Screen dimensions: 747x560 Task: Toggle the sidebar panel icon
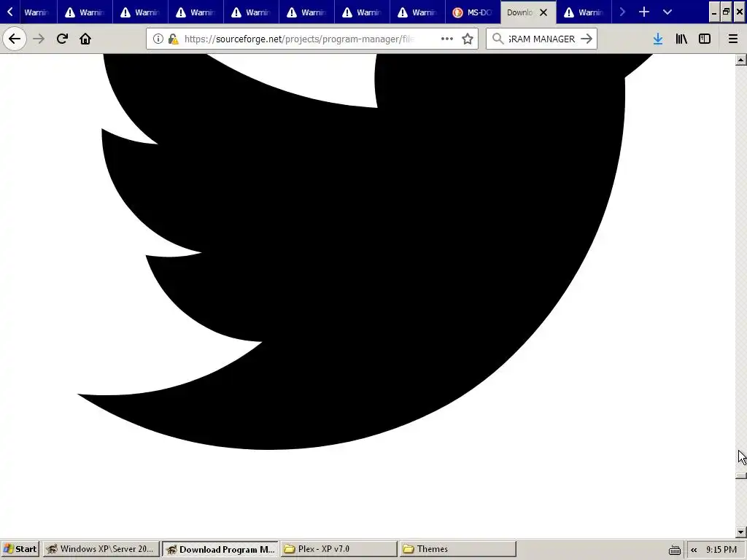[x=705, y=39]
